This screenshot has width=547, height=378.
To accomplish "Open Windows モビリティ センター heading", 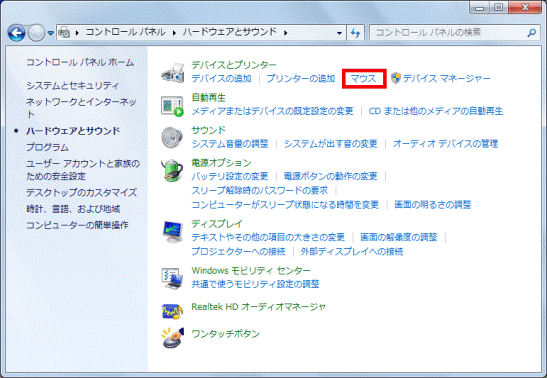I will click(251, 271).
